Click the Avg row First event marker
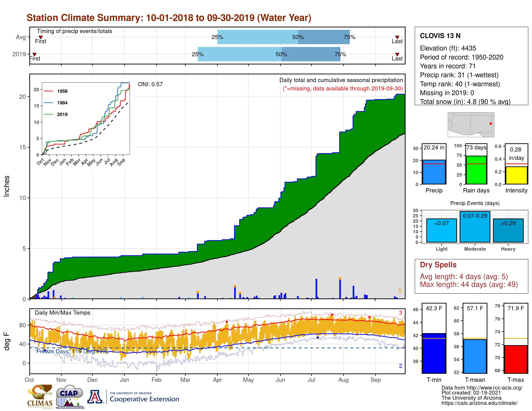Viewport: 532px width, 411px height. (x=41, y=37)
